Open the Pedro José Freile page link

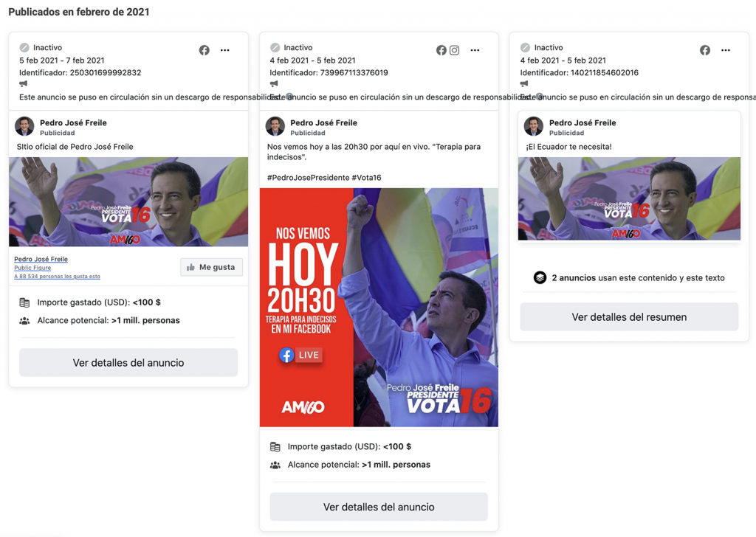[x=41, y=259]
